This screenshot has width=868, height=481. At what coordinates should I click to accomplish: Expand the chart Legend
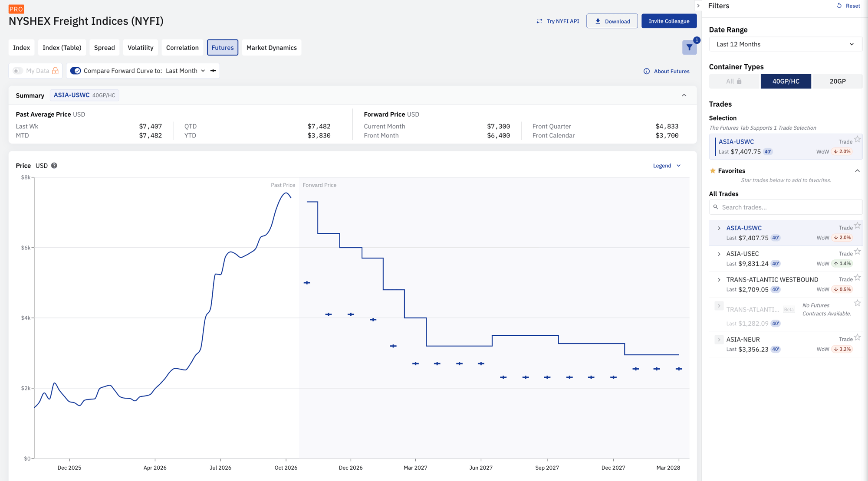[667, 166]
